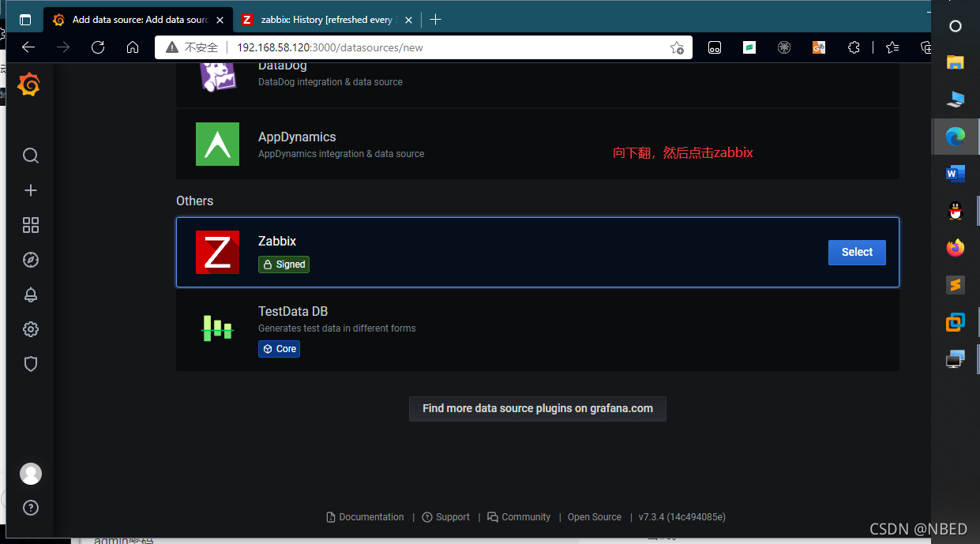Add this page to favorites star icon
The image size is (980, 544).
click(677, 47)
